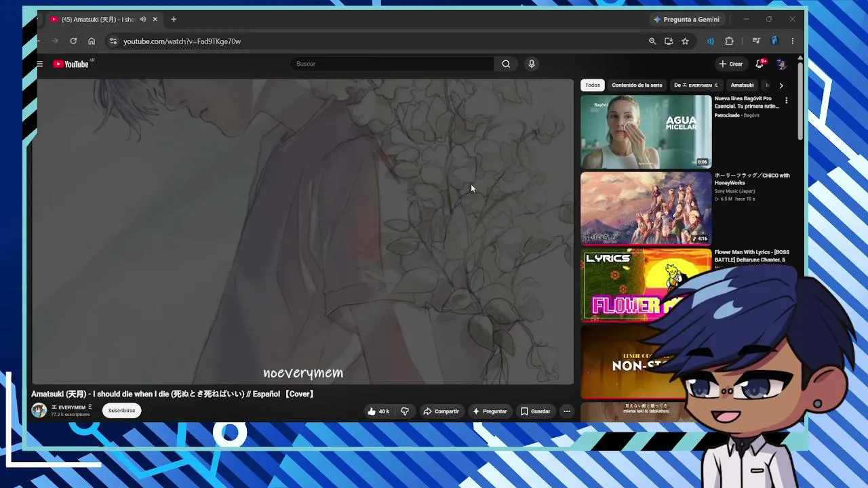Open the blue sound-wave extension icon
The image size is (868, 488).
[x=710, y=41]
